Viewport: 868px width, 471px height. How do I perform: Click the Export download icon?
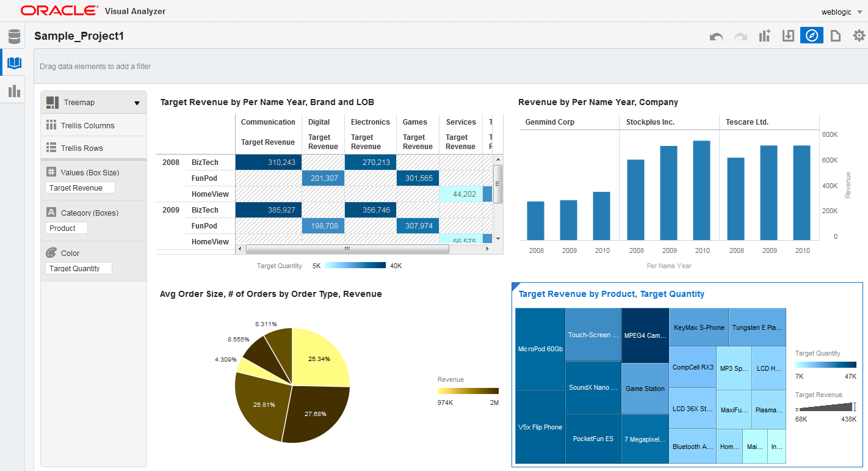click(788, 36)
